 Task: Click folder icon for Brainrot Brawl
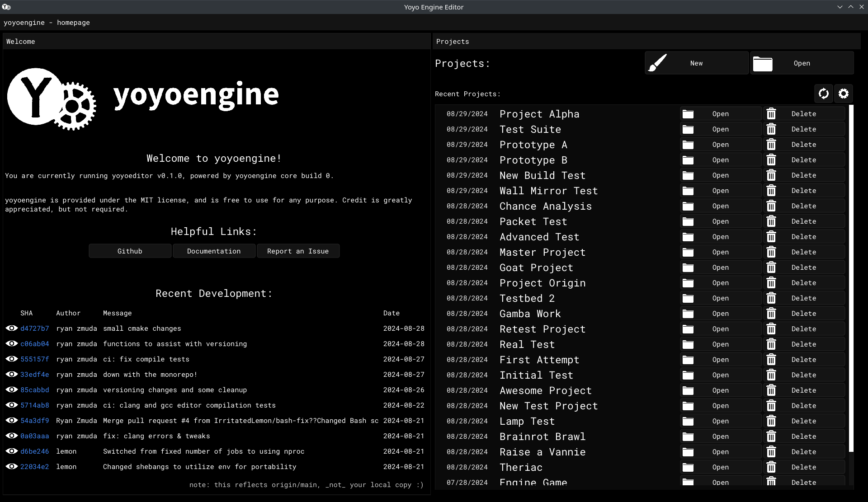[x=688, y=436]
